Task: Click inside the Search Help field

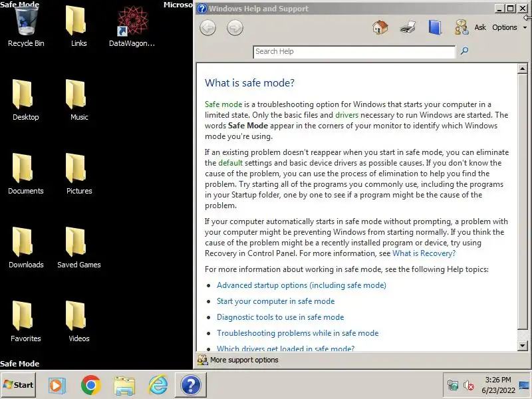Action: point(354,52)
